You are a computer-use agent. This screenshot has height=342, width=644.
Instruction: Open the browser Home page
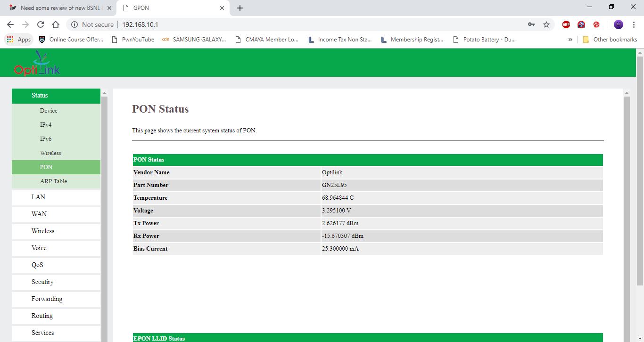click(56, 24)
